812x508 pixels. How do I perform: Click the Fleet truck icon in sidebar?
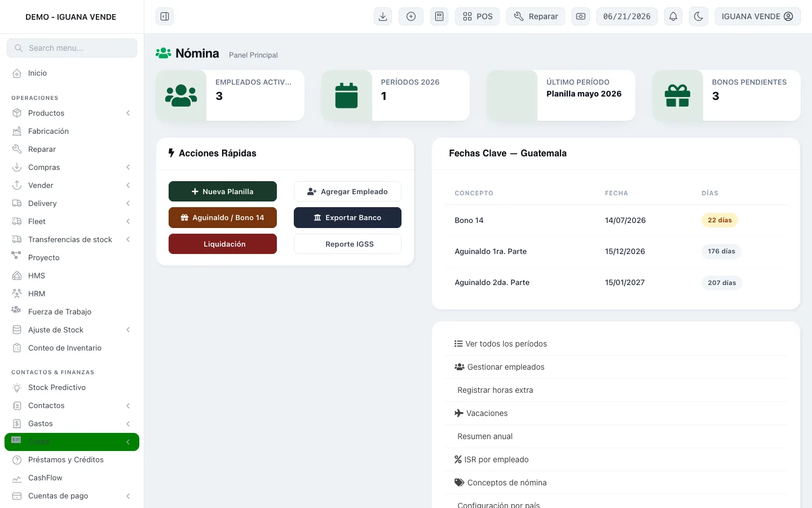(17, 221)
